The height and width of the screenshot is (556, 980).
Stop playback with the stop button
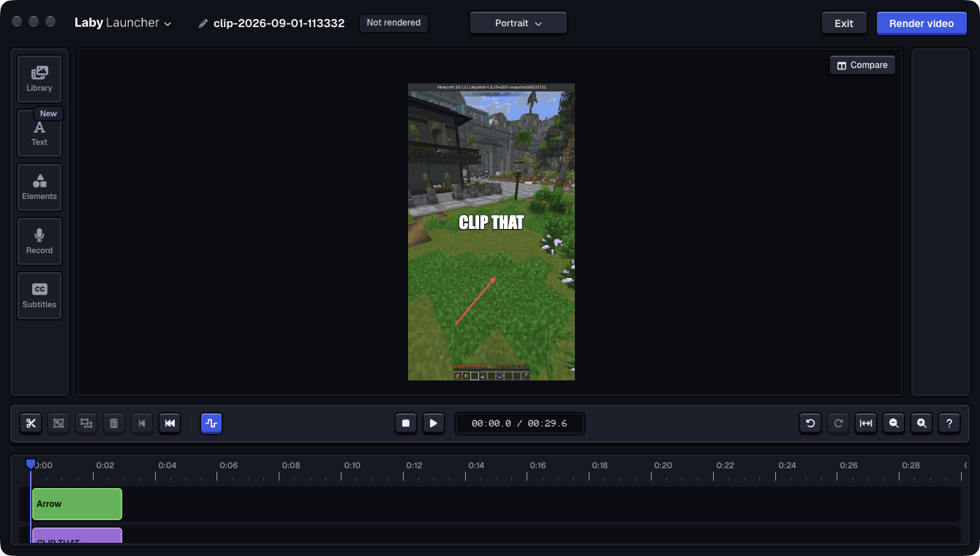coord(406,423)
